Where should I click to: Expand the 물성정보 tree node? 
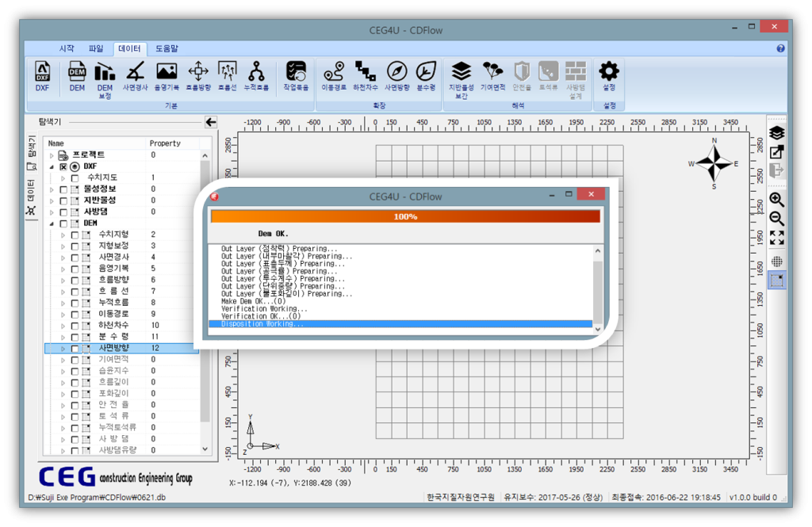[x=52, y=189]
